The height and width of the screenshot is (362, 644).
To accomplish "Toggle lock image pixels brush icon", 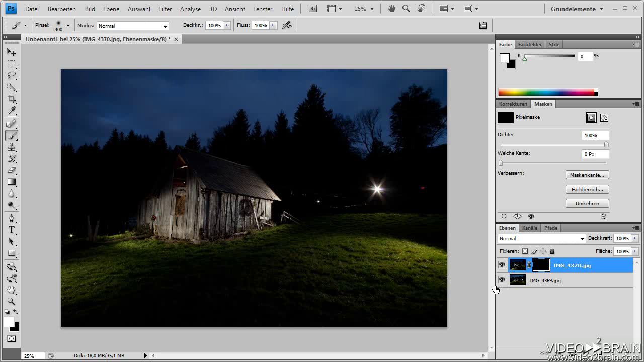I will coord(534,251).
